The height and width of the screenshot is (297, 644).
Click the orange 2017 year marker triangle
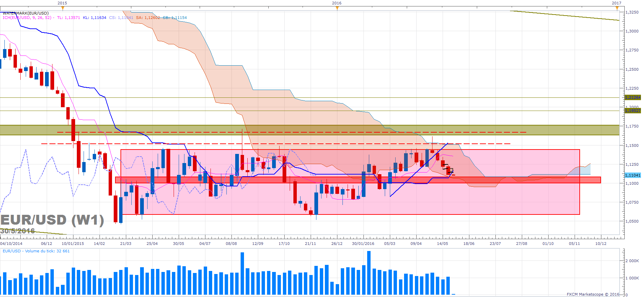pyautogui.click(x=617, y=8)
